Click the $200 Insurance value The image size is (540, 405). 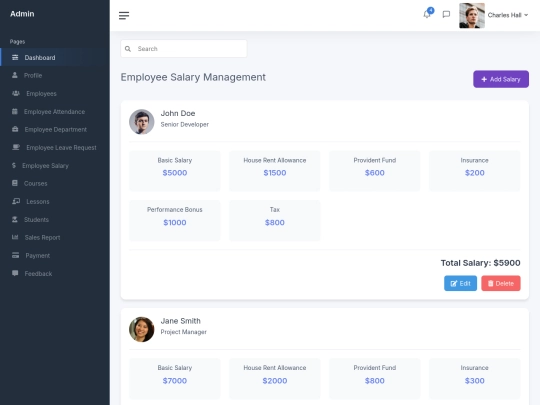(475, 173)
